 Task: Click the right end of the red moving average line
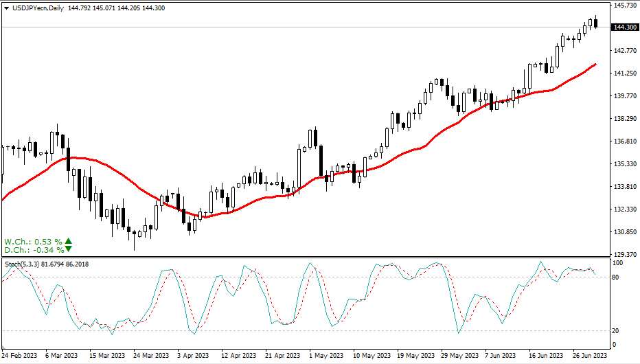click(x=594, y=64)
